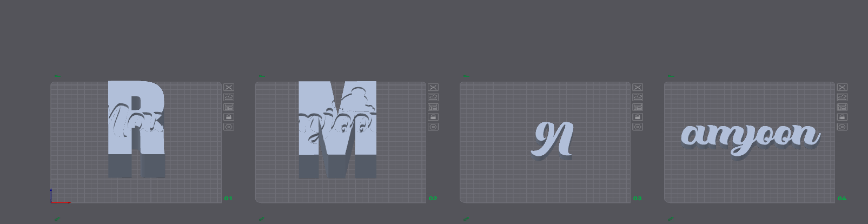Remove plate 01 with its X icon
The width and height of the screenshot is (868, 224).
tap(229, 87)
